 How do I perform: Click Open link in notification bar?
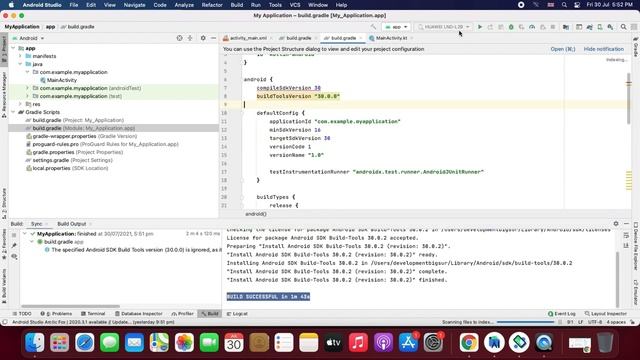tap(562, 49)
